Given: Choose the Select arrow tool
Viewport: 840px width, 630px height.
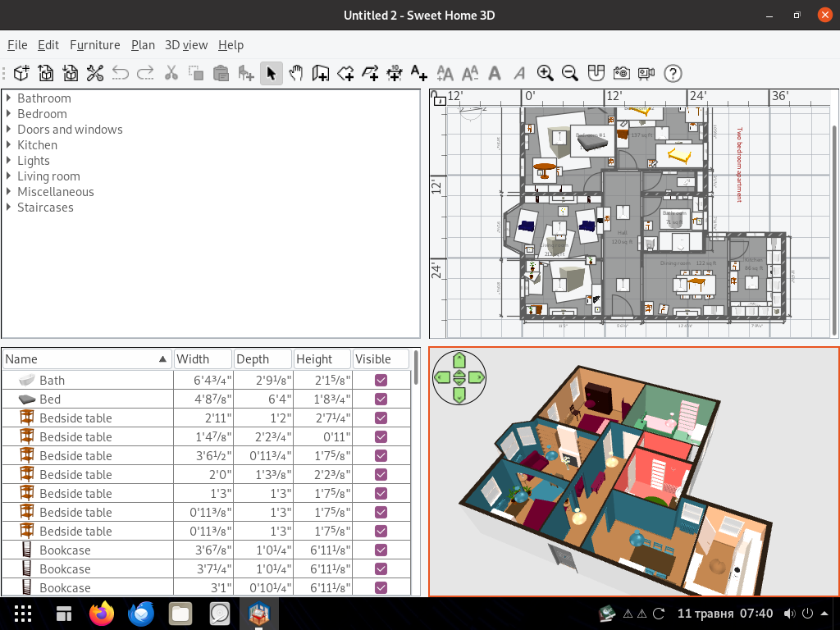Looking at the screenshot, I should 271,73.
